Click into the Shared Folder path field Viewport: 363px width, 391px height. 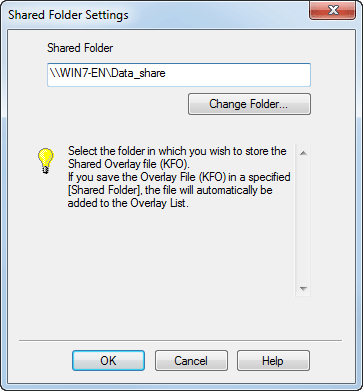(x=179, y=75)
